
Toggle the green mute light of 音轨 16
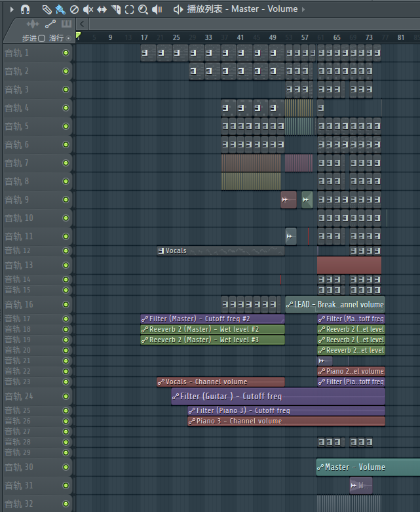tap(66, 304)
